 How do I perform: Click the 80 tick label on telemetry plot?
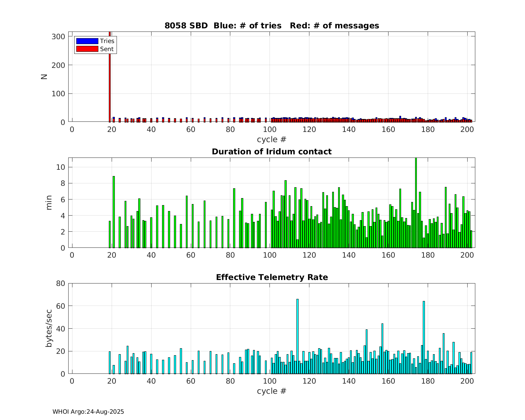click(x=61, y=283)
